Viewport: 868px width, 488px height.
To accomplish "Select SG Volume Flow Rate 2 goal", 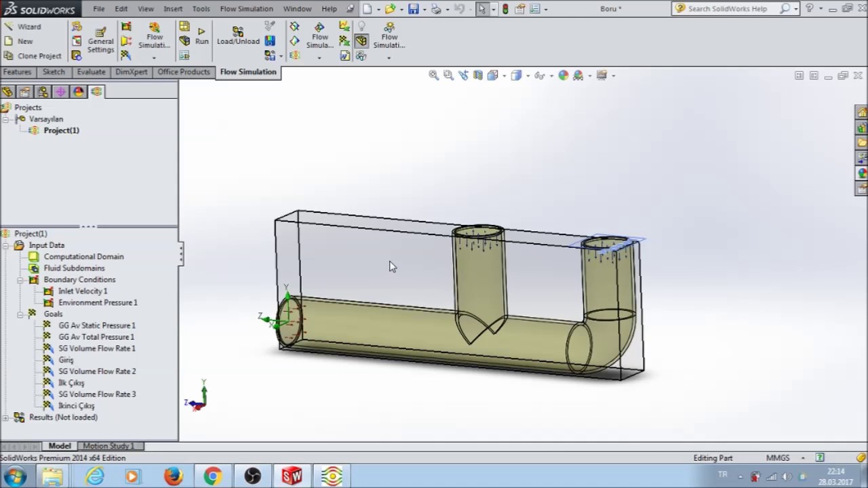I will [x=97, y=371].
